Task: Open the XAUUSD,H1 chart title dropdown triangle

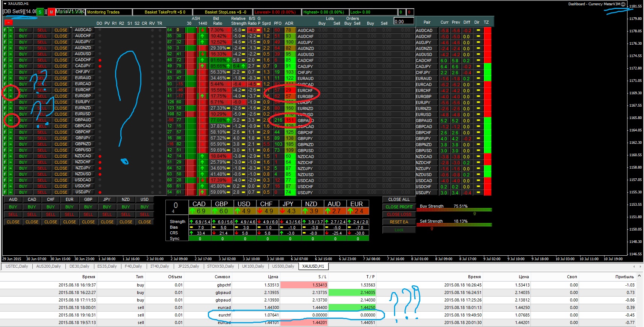Action: coord(5,3)
